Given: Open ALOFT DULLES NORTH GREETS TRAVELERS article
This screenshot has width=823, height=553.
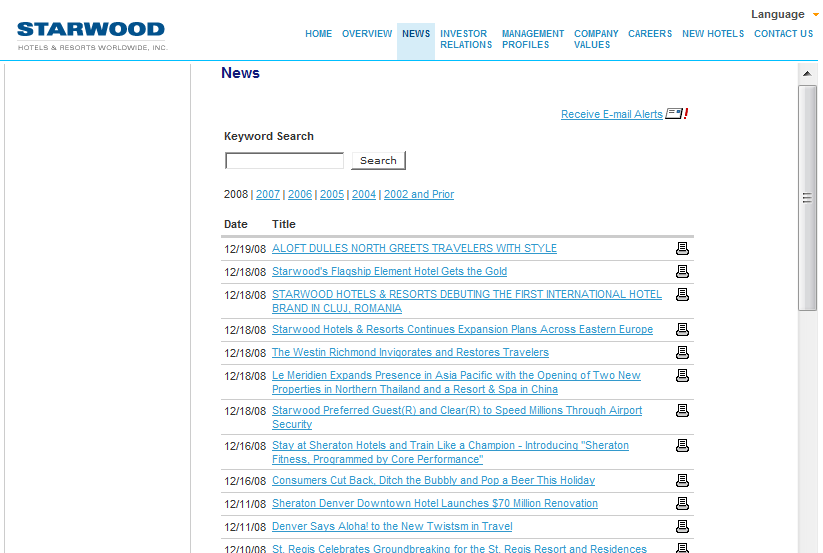Looking at the screenshot, I should 414,249.
